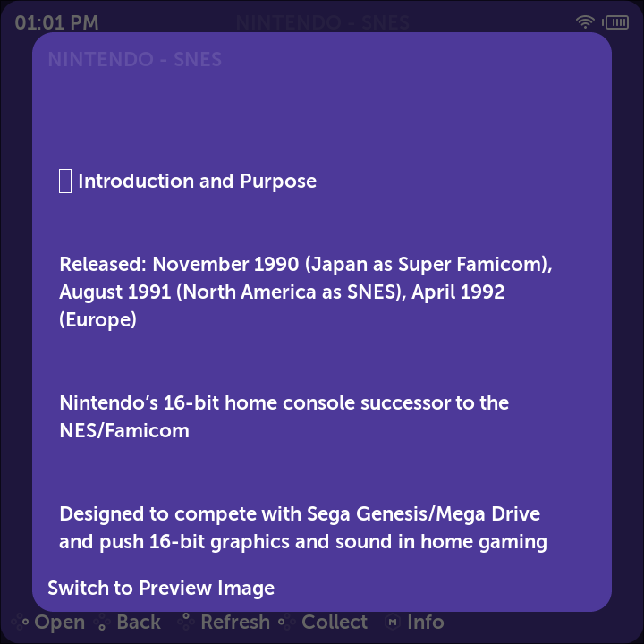The width and height of the screenshot is (644, 644).
Task: Click the Designed to compete with Sega paragraph
Action: point(303,528)
